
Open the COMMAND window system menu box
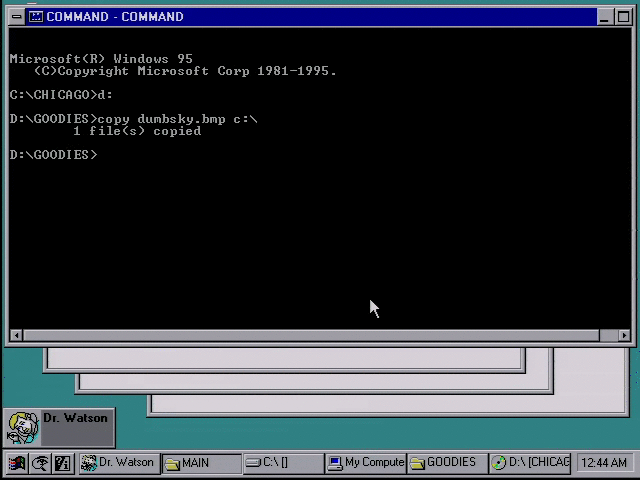(x=16, y=17)
